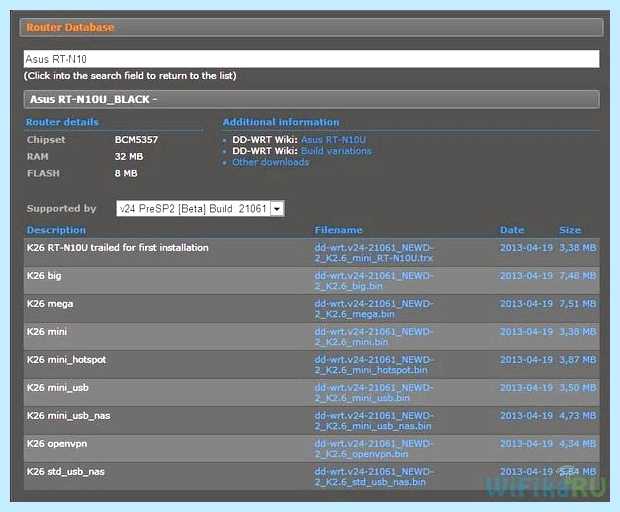Click the Router details heading
Viewport: 620px width, 512px height.
62,122
